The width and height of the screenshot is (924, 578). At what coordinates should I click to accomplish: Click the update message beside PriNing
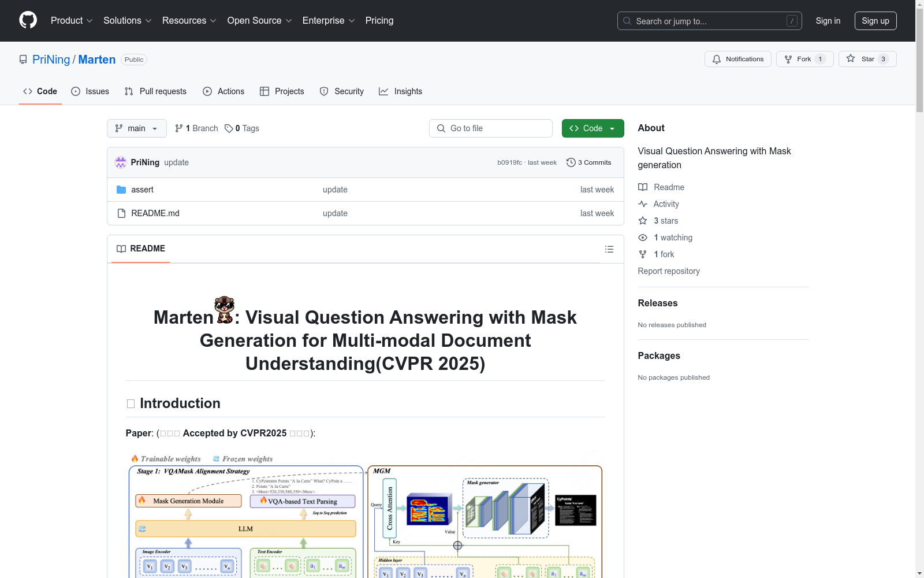pyautogui.click(x=176, y=162)
